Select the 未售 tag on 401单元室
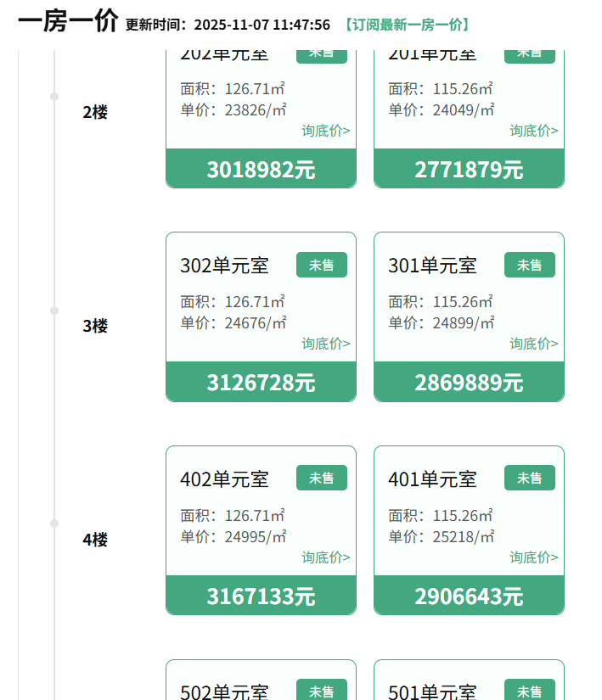Image resolution: width=602 pixels, height=700 pixels. pyautogui.click(x=529, y=478)
